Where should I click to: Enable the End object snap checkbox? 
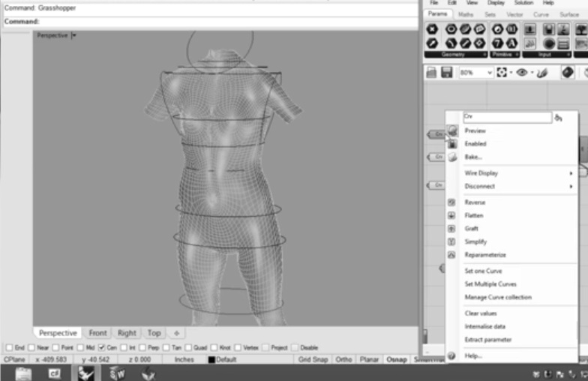(9, 348)
